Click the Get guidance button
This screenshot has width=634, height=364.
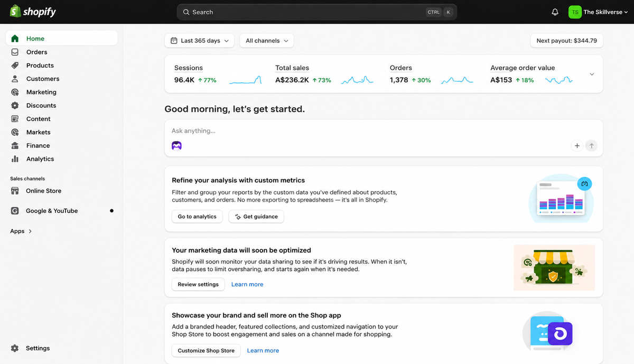tap(256, 217)
